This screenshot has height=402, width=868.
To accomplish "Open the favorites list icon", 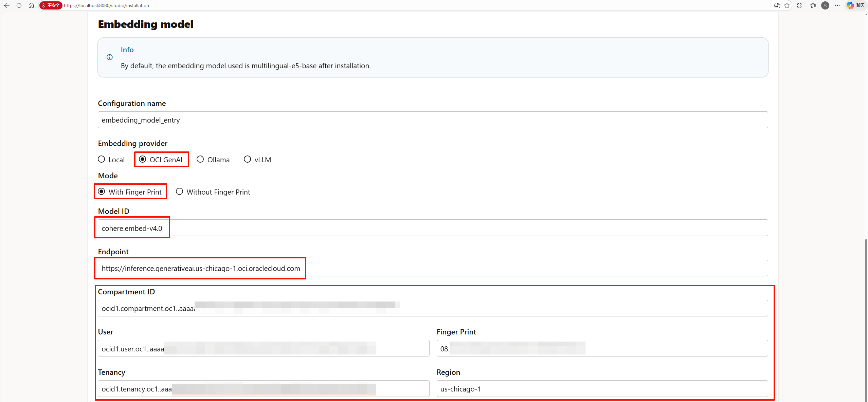I will click(813, 5).
